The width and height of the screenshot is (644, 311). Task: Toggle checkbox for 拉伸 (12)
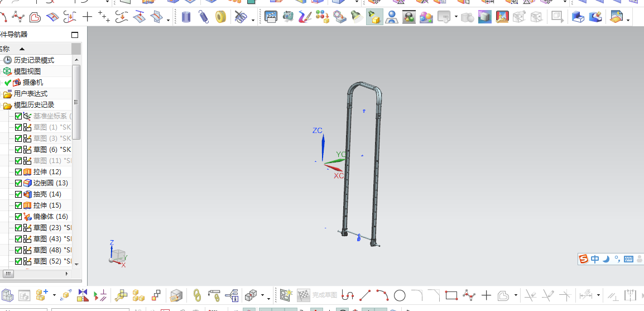click(18, 172)
